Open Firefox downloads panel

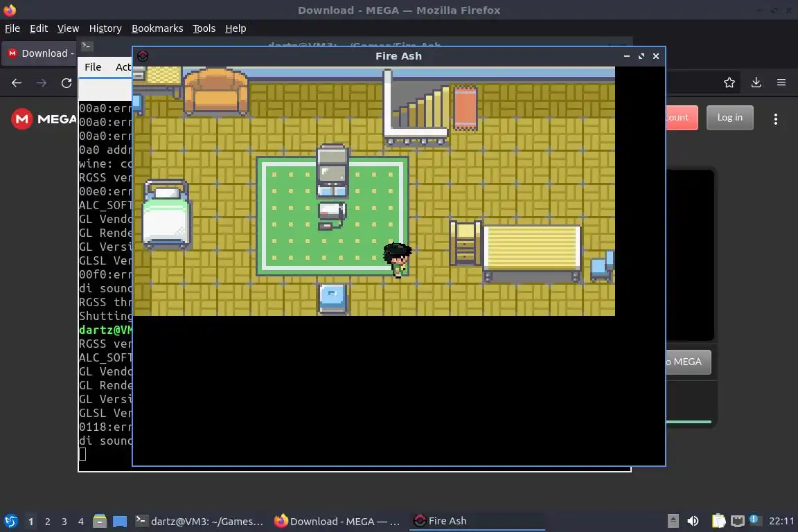pyautogui.click(x=756, y=82)
